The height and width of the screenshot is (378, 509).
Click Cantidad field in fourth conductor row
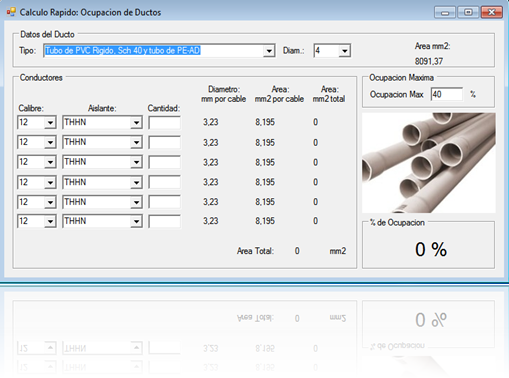[164, 182]
